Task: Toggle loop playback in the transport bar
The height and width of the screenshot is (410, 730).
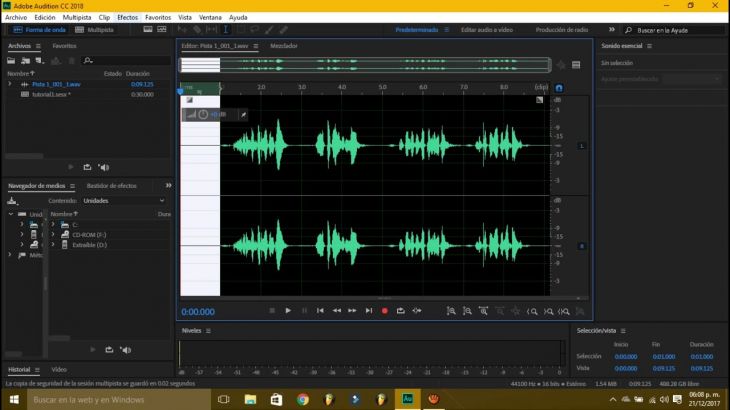Action: tap(400, 311)
